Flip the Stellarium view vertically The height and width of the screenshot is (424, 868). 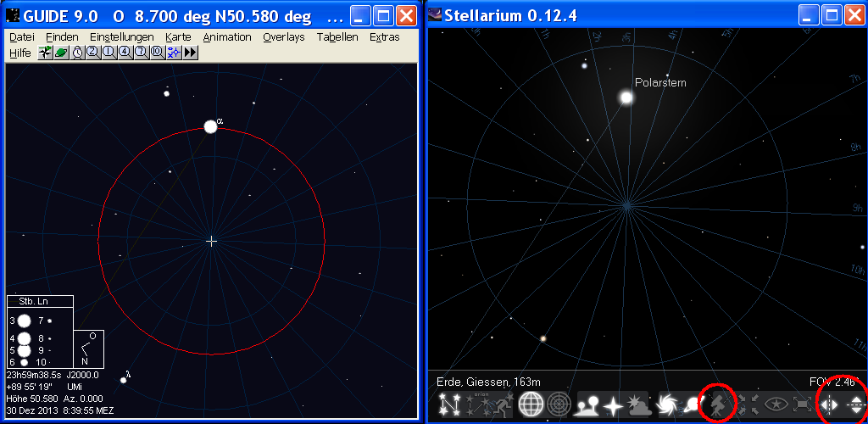855,404
